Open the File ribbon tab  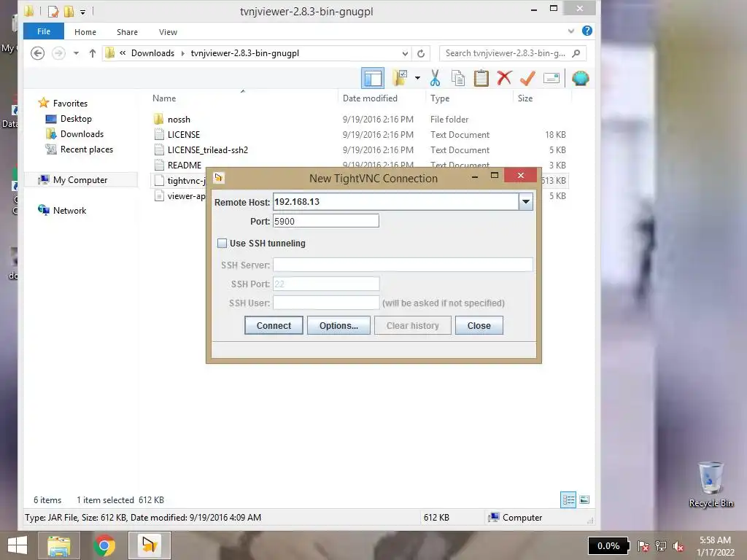44,31
